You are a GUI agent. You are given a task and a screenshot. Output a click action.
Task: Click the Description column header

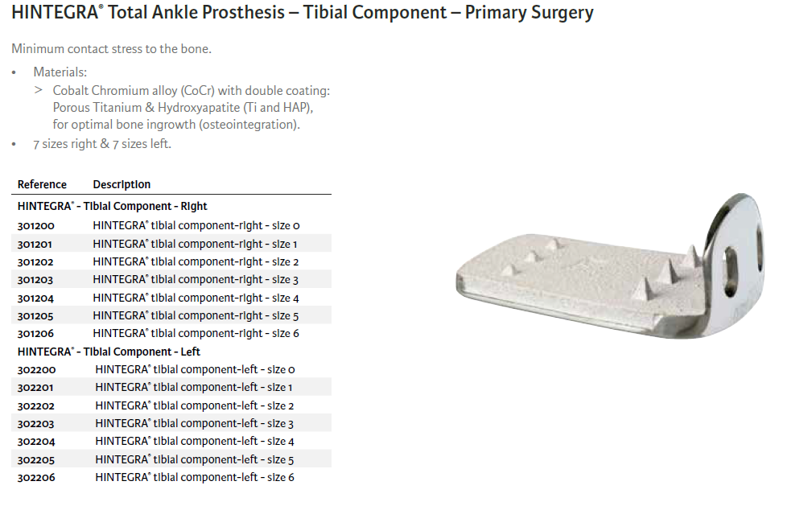[x=122, y=185]
